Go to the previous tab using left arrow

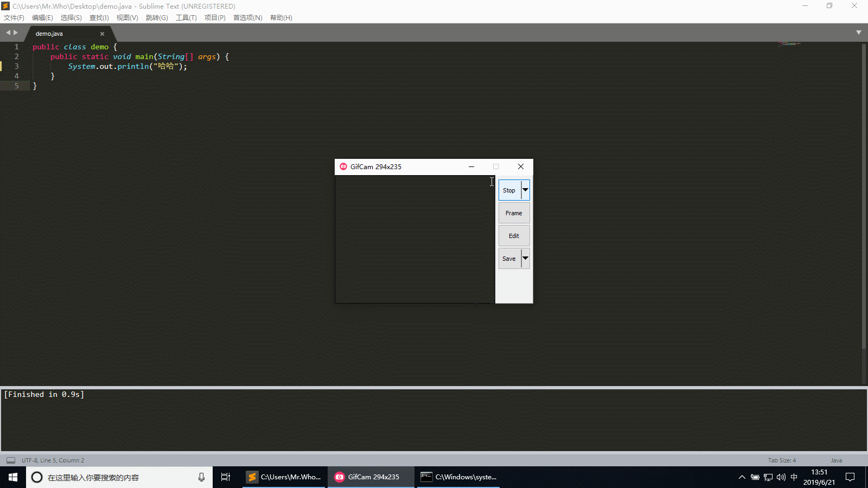8,33
